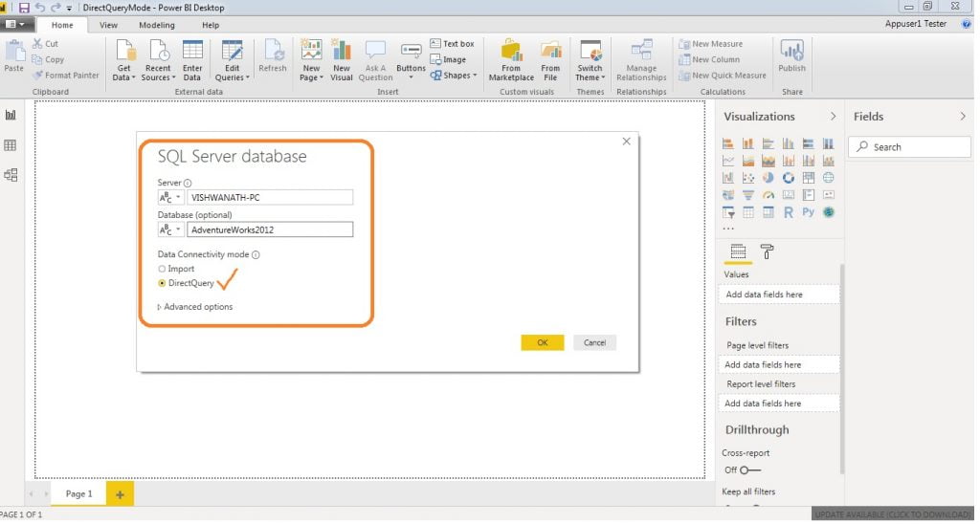This screenshot has height=524, width=980.
Task: Add a new page with plus button
Action: pos(120,494)
